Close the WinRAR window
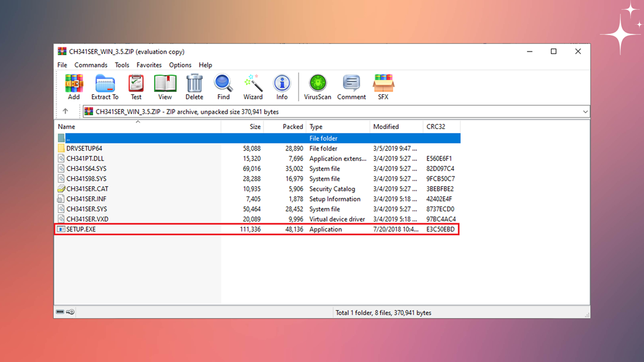Image resolution: width=644 pixels, height=362 pixels. pyautogui.click(x=578, y=52)
